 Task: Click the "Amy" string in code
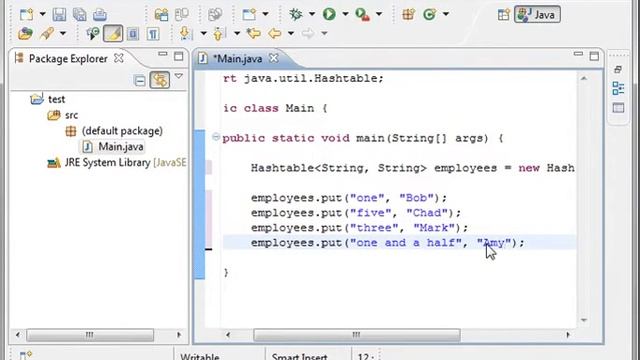[494, 243]
